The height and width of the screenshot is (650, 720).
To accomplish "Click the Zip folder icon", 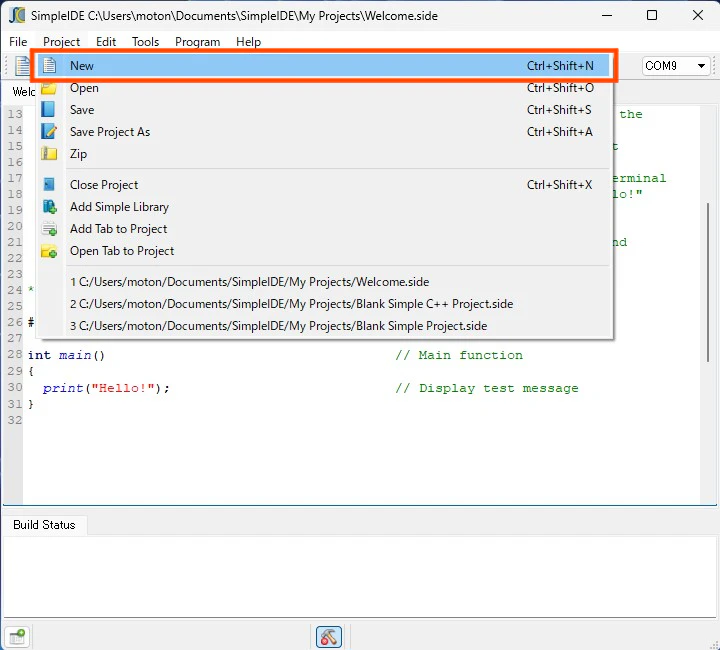I will click(x=49, y=154).
